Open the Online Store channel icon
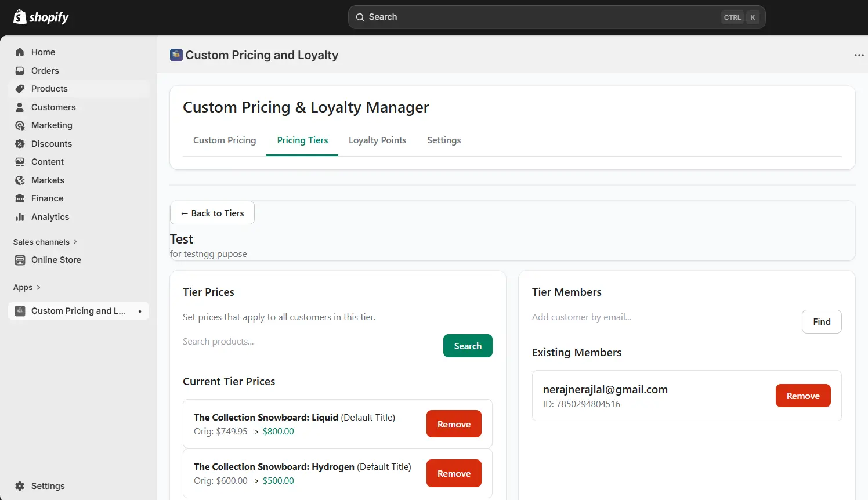The width and height of the screenshot is (868, 500). (x=21, y=260)
